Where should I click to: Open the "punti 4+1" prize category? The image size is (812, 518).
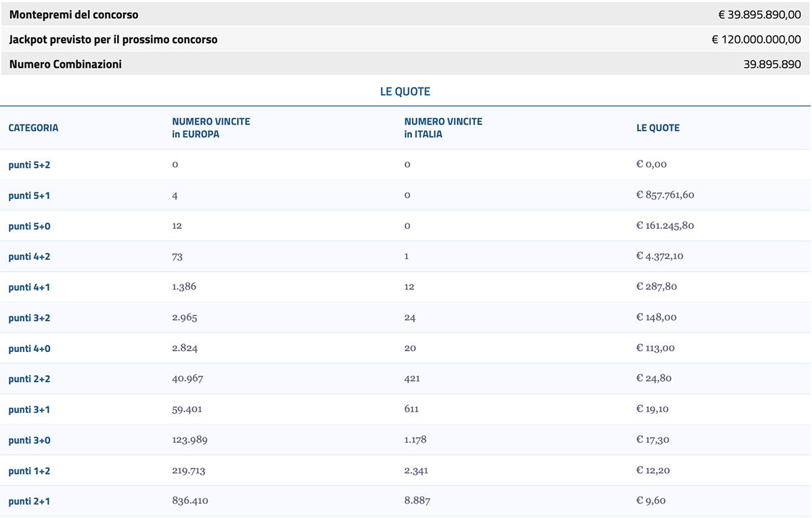click(28, 286)
